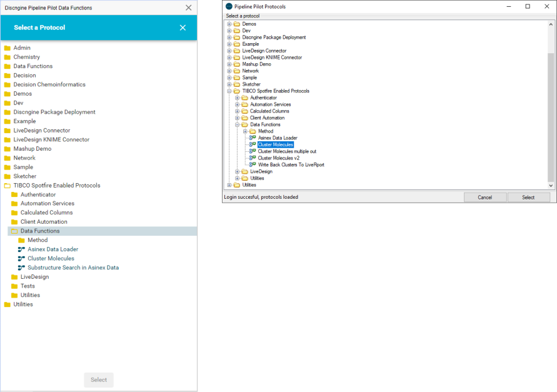Select the LiveDesign folder in left panel
Screen dimensions: 557x392
[x=35, y=277]
